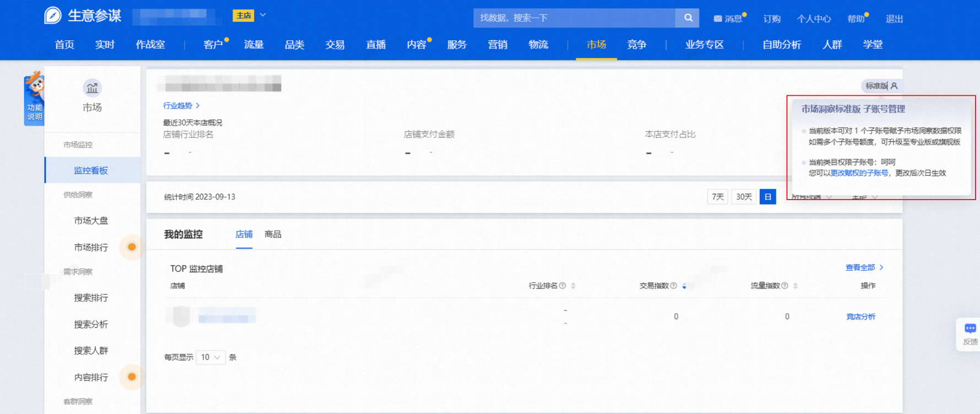980x414 pixels.
Task: Sort table by 交易指数 arrow
Action: tap(684, 286)
